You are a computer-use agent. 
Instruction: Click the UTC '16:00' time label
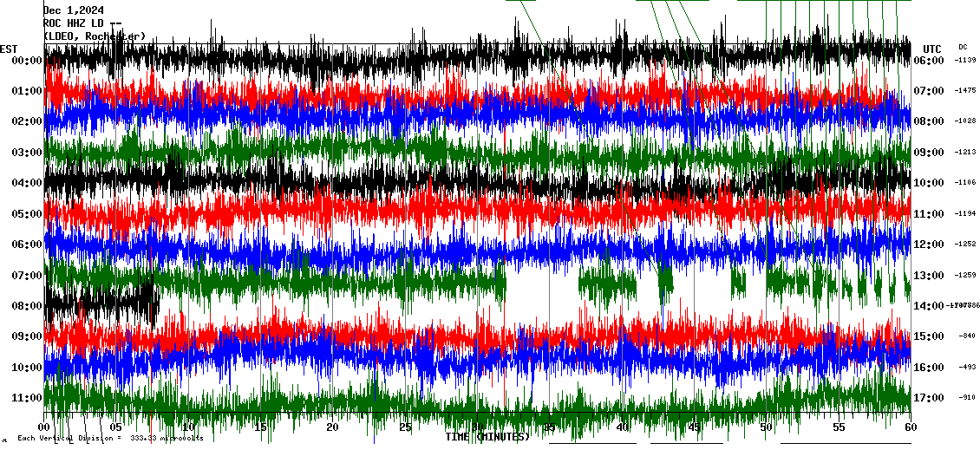click(x=929, y=368)
